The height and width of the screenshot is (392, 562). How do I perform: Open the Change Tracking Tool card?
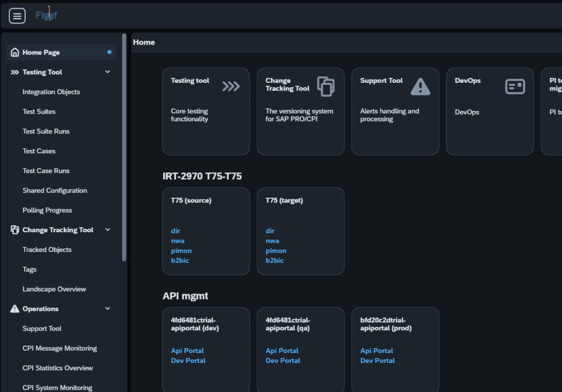click(301, 111)
